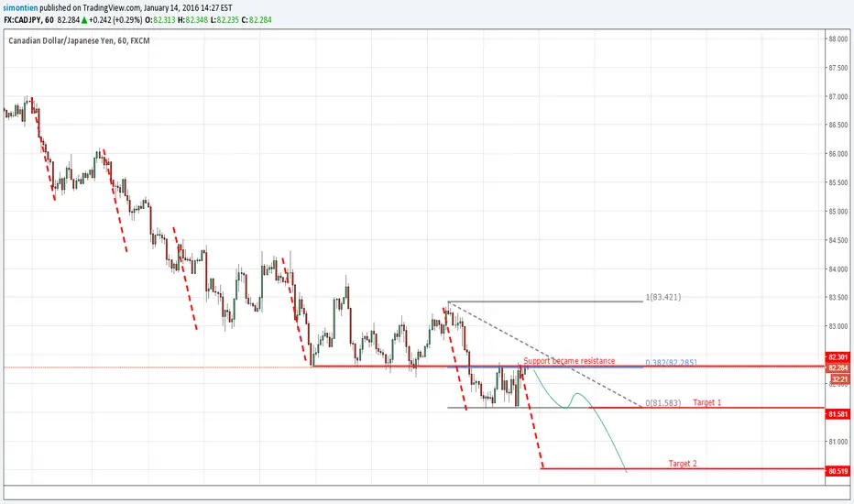Click the closing price C:82.284 value
This screenshot has height=504, width=854.
point(256,19)
